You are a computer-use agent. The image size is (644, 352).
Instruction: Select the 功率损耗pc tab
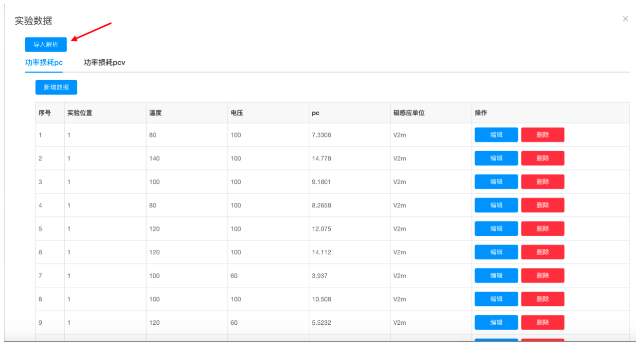pyautogui.click(x=44, y=63)
